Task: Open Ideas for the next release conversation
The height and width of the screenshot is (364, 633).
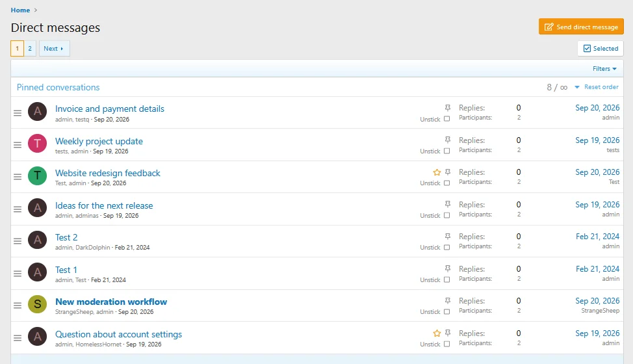Action: (104, 205)
